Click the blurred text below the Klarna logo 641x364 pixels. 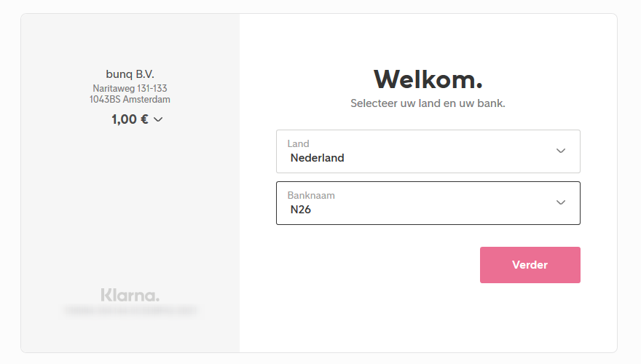[130, 311]
